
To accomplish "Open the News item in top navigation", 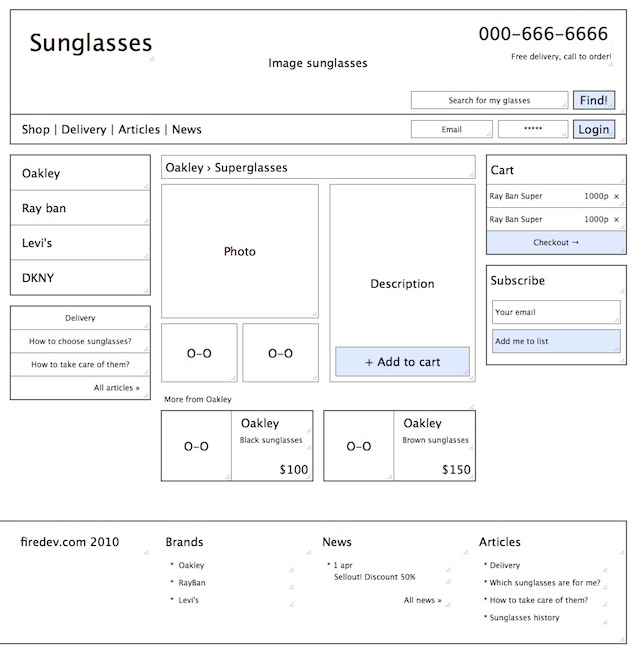I will click(186, 129).
